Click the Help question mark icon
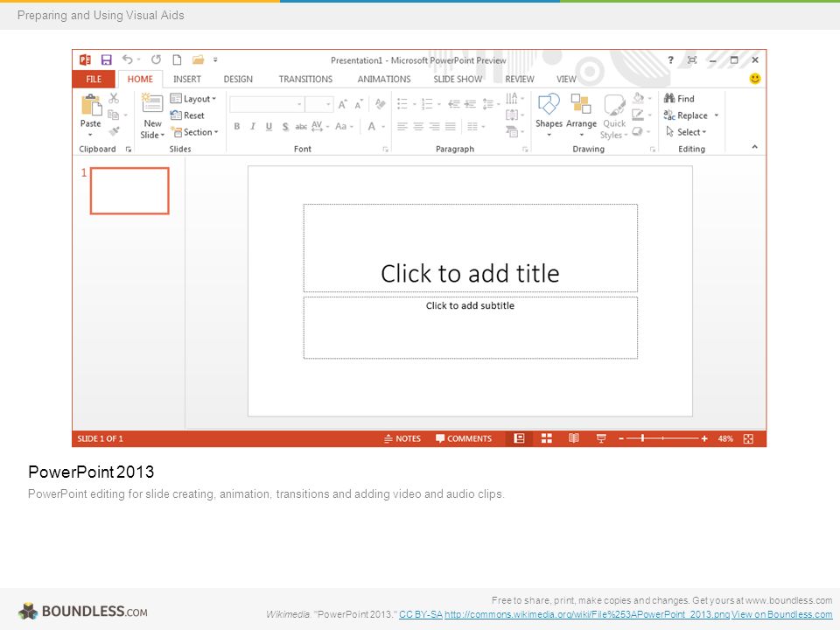This screenshot has height=630, width=840. click(670, 59)
